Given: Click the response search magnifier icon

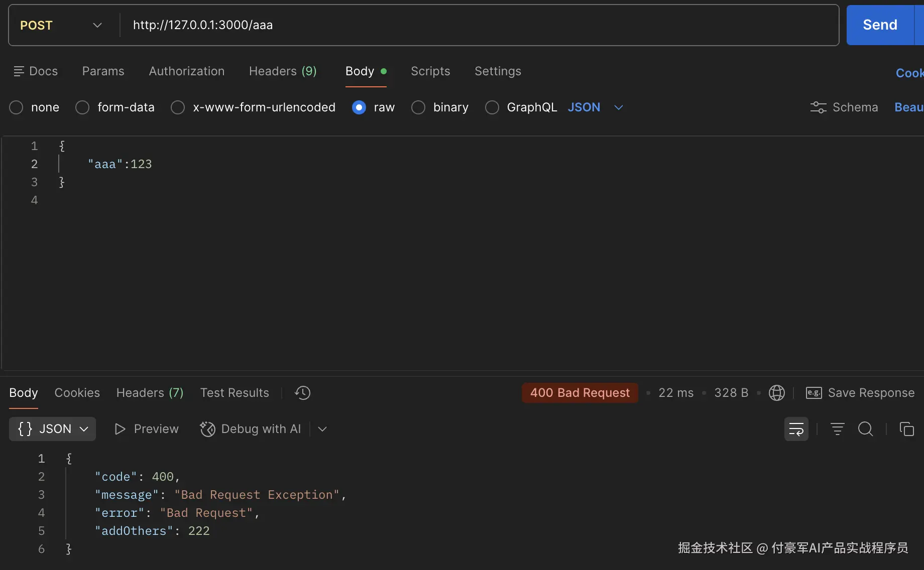Looking at the screenshot, I should pyautogui.click(x=865, y=429).
